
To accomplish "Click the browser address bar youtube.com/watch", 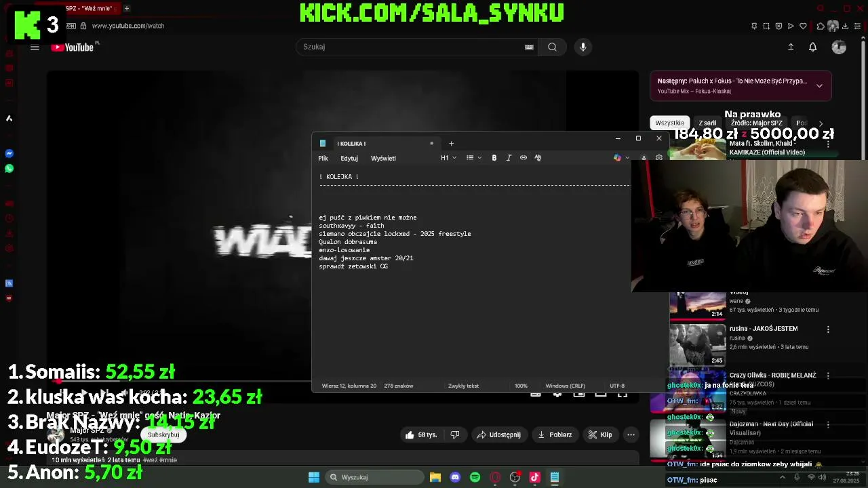I will tap(127, 26).
